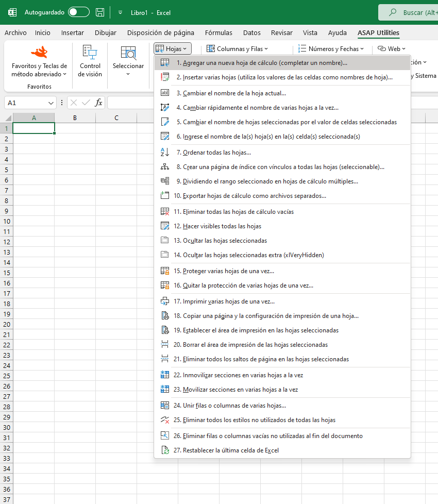Choose 14. Ocultar hojas extra (xlVeryHidden)
438x504 pixels.
pos(282,255)
